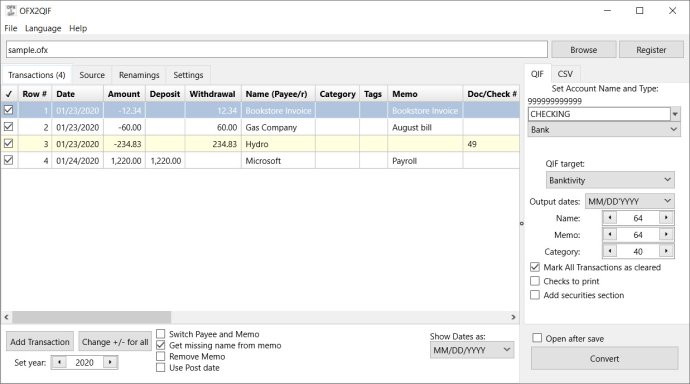Uncheck the Bookstore Invoice transaction row

coord(8,110)
